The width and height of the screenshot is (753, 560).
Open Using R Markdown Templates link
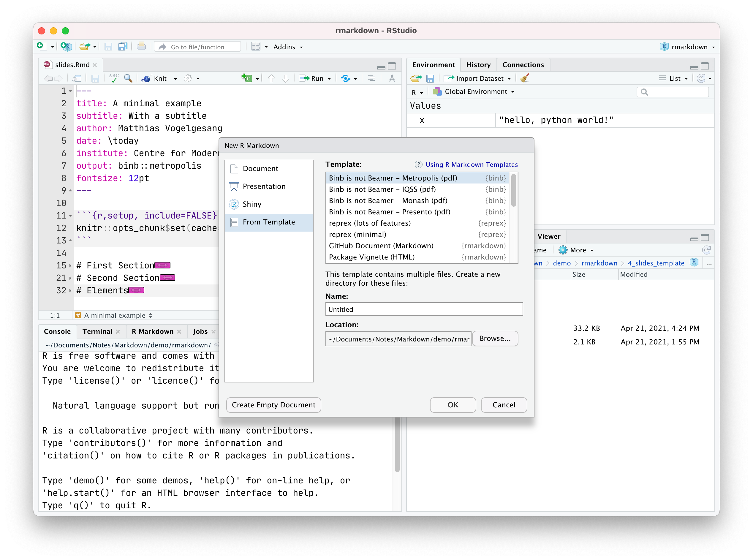(472, 164)
